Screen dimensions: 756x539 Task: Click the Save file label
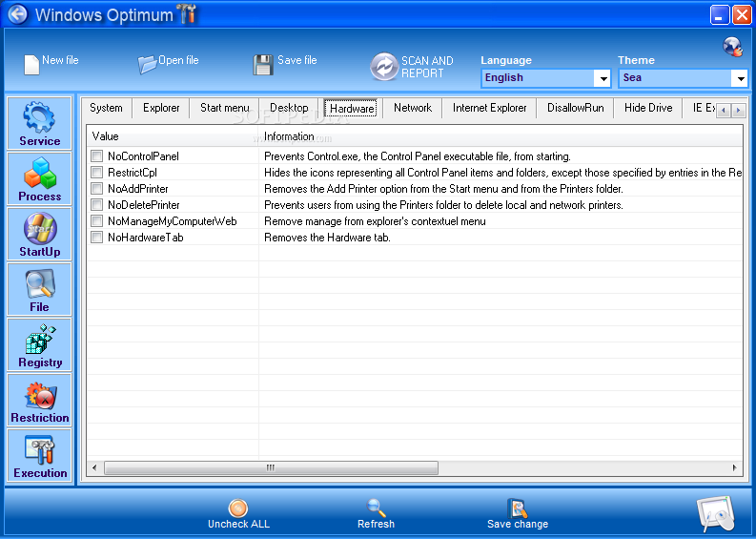coord(297,60)
